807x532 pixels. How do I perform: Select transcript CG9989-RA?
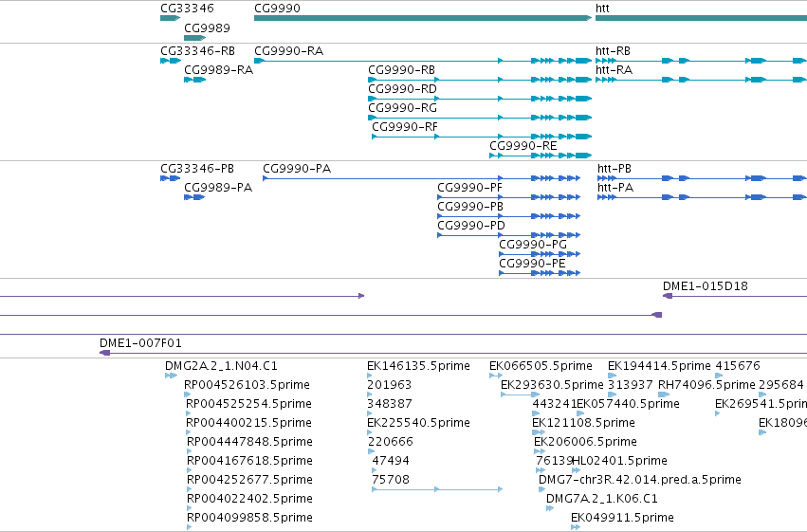(x=219, y=70)
